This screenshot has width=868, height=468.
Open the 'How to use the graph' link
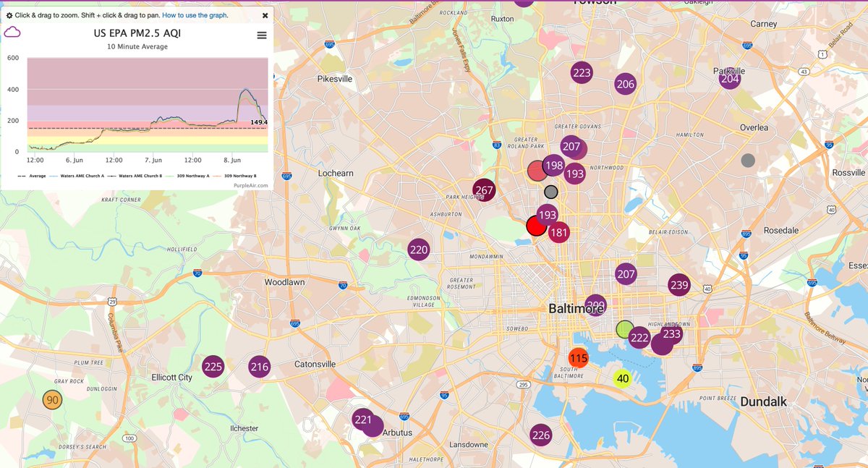pyautogui.click(x=195, y=15)
